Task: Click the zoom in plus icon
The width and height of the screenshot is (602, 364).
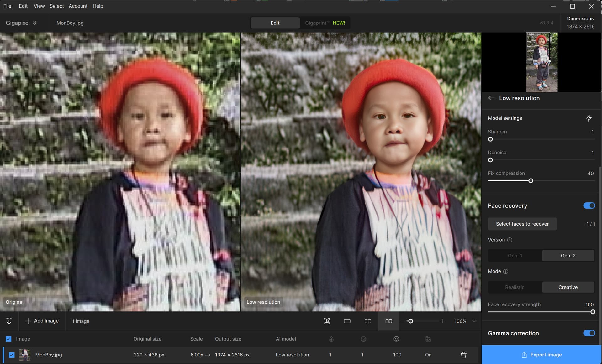Action: point(442,321)
